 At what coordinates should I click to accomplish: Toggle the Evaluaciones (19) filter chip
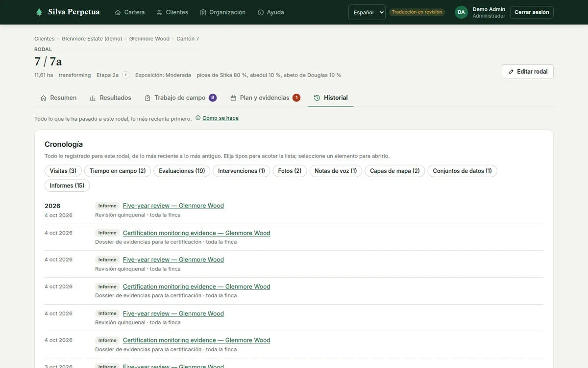pos(182,171)
